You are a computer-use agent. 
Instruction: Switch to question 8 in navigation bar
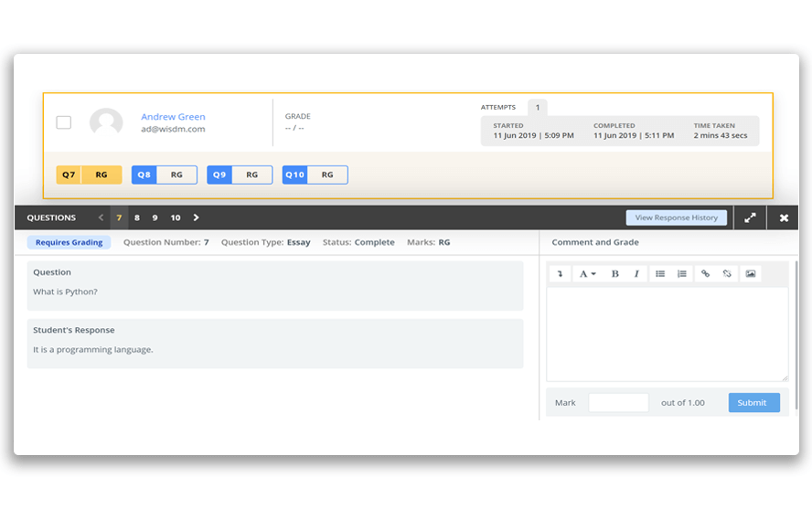[137, 217]
